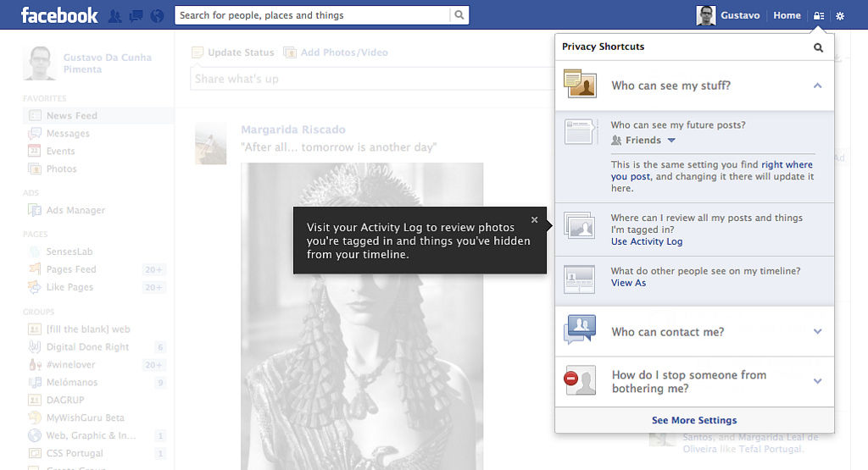The width and height of the screenshot is (868, 470).
Task: Click the Pages Feed icon in sidebar
Action: click(x=35, y=268)
